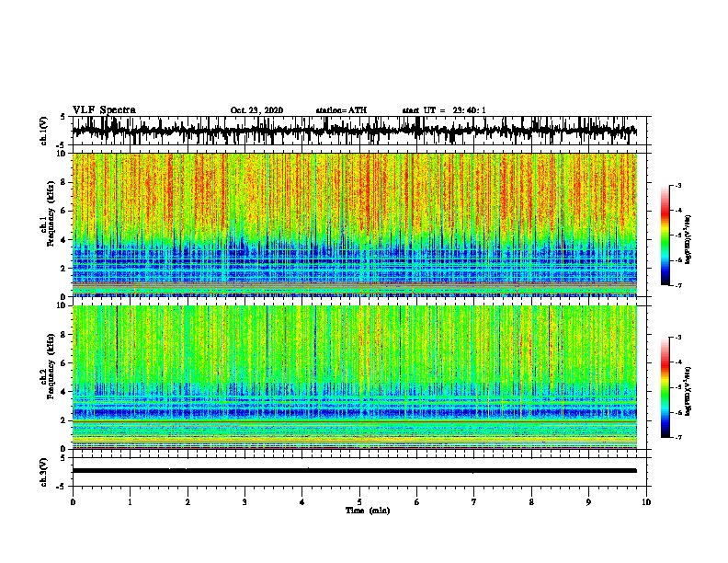Click time axis tick label 8
The image size is (728, 563).
pos(531,502)
